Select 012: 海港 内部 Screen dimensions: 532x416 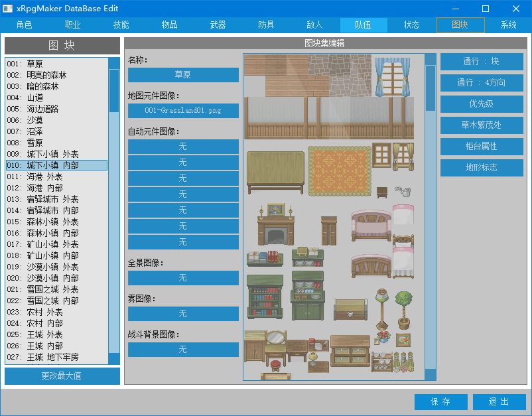(57, 188)
